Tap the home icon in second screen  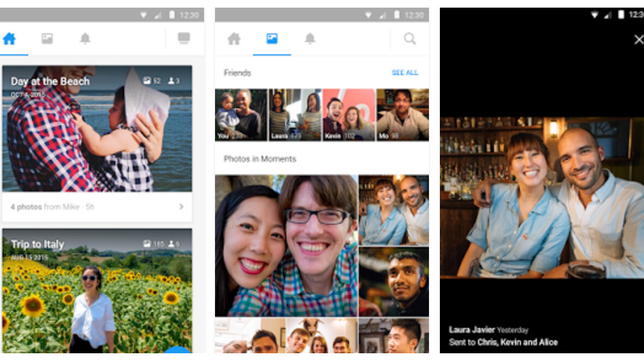(x=234, y=39)
